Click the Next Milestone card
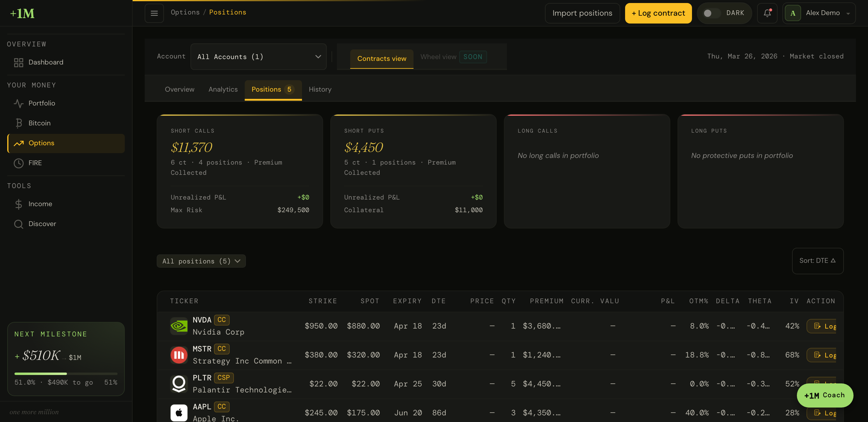The width and height of the screenshot is (868, 422). click(66, 359)
